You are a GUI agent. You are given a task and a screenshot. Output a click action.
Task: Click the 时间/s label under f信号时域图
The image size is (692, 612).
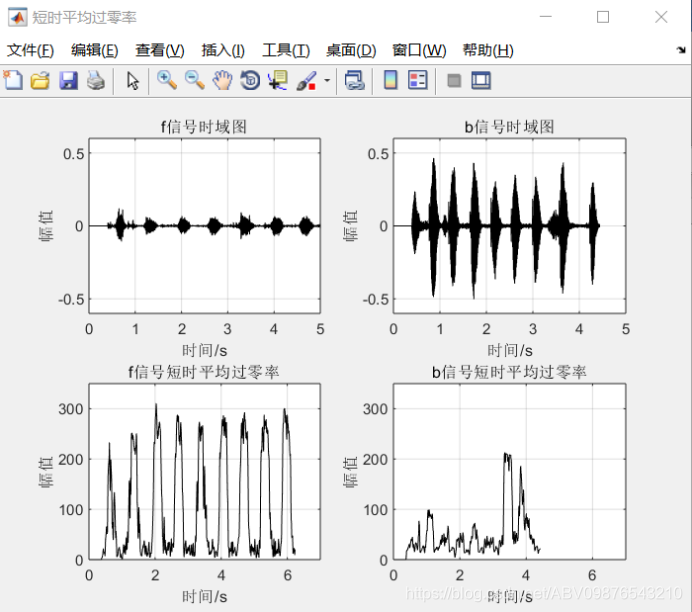pyautogui.click(x=205, y=351)
